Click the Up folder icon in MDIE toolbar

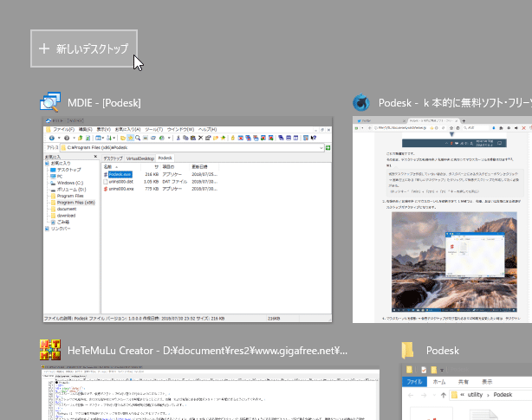[81, 138]
